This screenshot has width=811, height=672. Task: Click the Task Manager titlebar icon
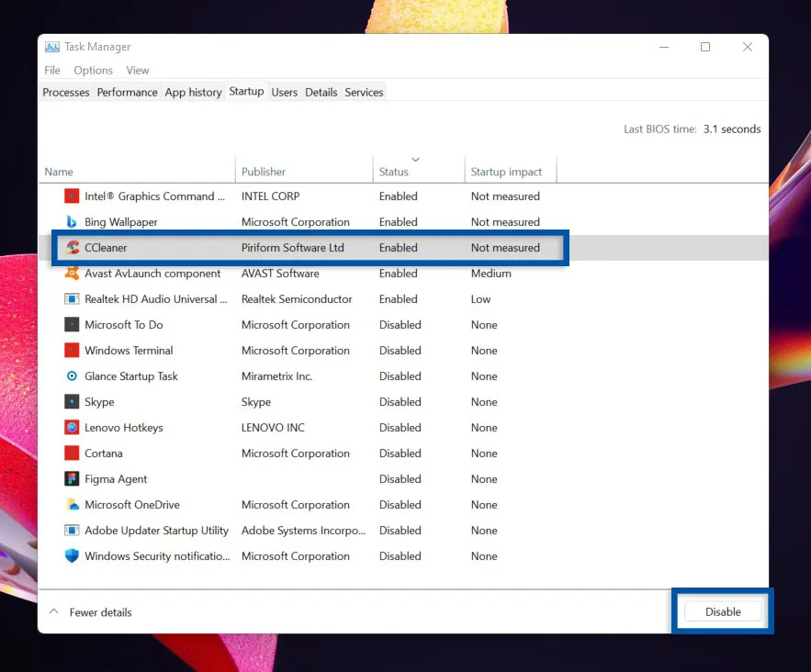tap(52, 46)
